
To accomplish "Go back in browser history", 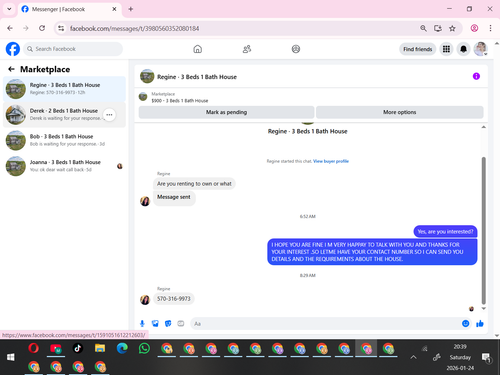I will (x=10, y=28).
